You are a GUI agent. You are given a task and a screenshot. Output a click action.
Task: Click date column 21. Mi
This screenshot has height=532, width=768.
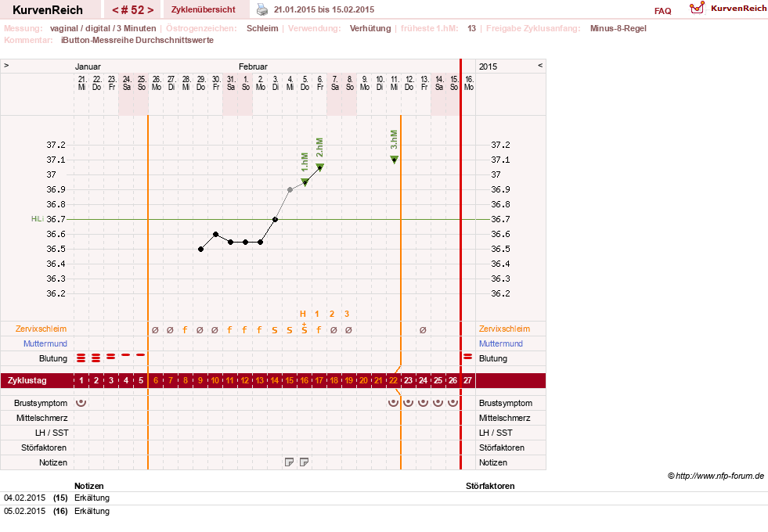click(81, 83)
